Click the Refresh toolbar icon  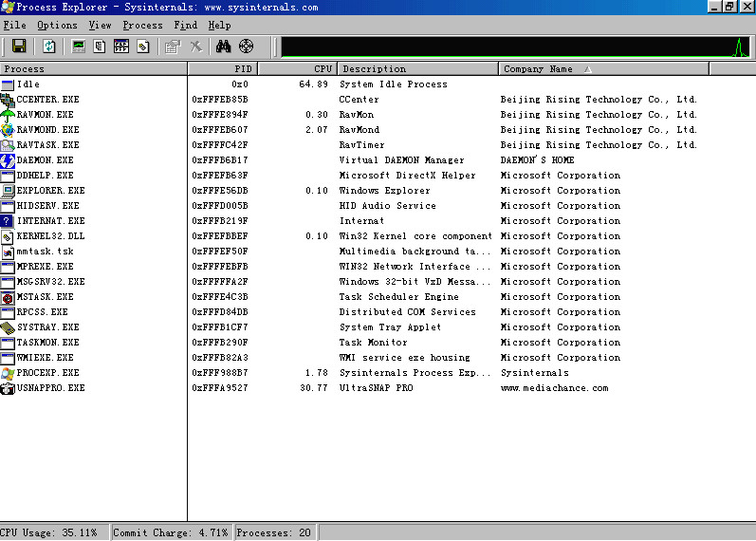[x=48, y=47]
